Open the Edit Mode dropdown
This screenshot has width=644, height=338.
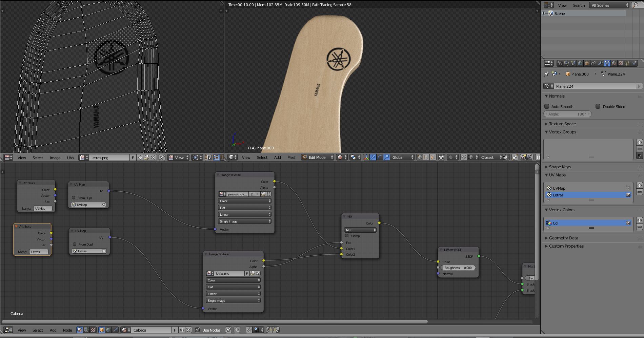[317, 157]
